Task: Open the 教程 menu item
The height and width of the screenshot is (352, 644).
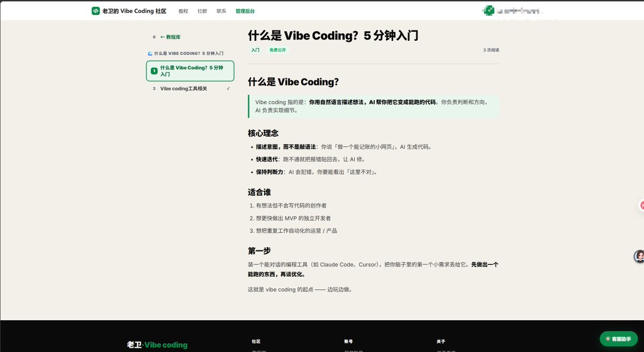Action: (184, 11)
